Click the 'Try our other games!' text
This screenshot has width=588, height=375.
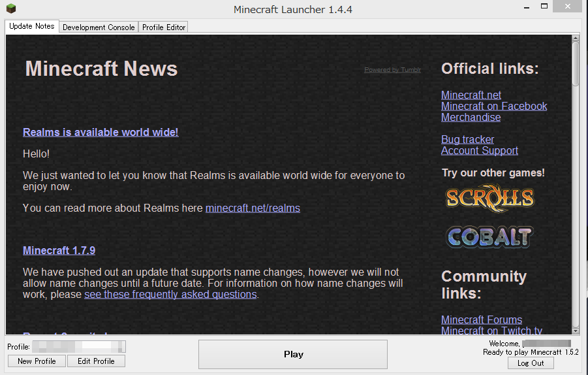(493, 172)
